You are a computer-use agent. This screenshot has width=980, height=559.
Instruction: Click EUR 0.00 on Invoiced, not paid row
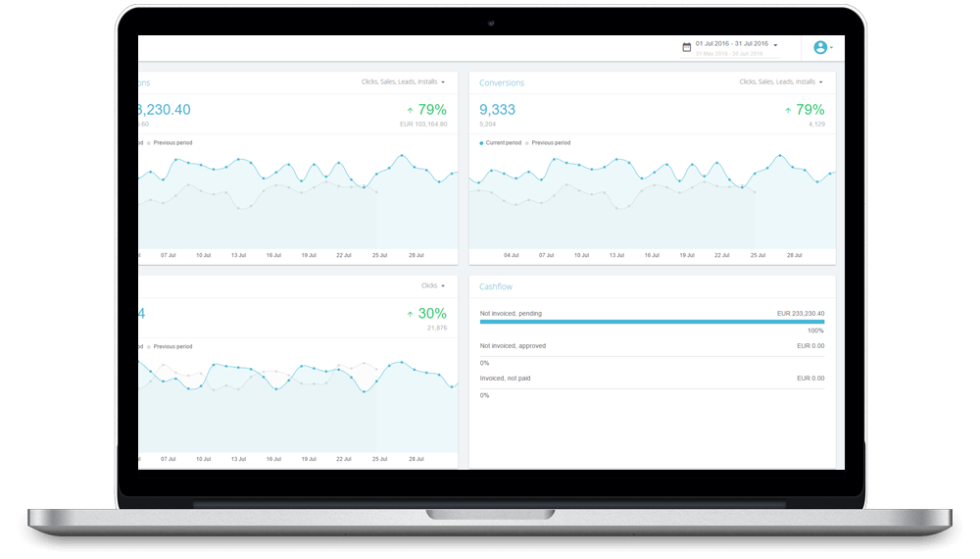810,379
